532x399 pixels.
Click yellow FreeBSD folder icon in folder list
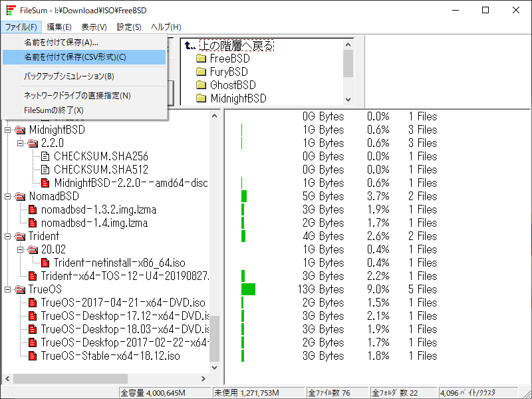tap(201, 59)
